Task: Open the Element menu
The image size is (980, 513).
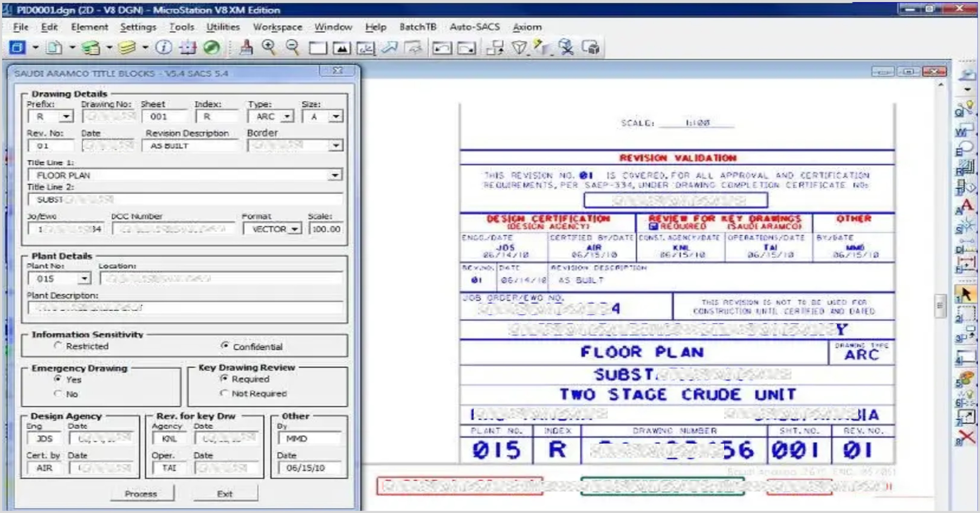Action: pyautogui.click(x=89, y=27)
